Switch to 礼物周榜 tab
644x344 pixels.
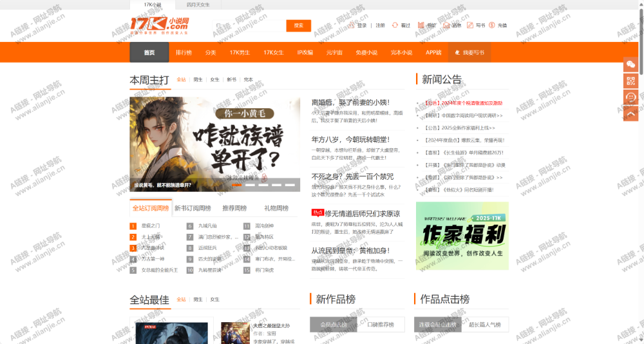[x=276, y=208]
